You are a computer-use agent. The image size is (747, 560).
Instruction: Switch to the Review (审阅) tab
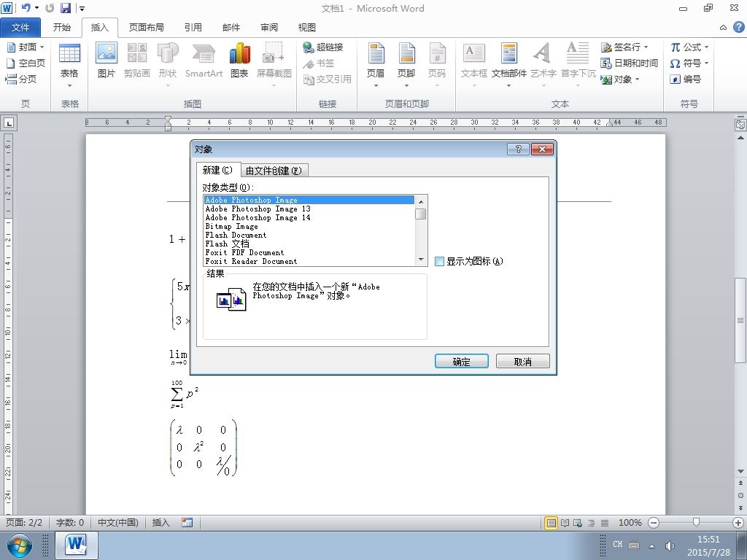(269, 28)
